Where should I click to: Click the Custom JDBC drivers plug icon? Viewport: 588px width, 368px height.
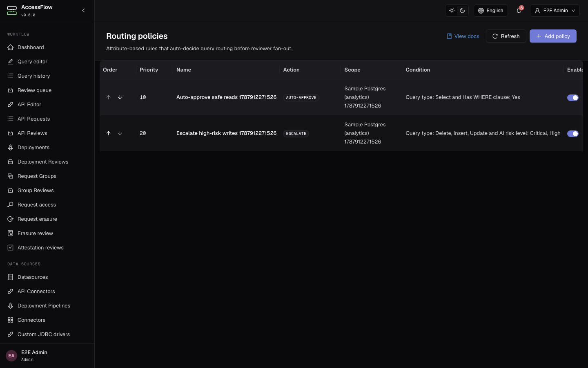(x=11, y=334)
